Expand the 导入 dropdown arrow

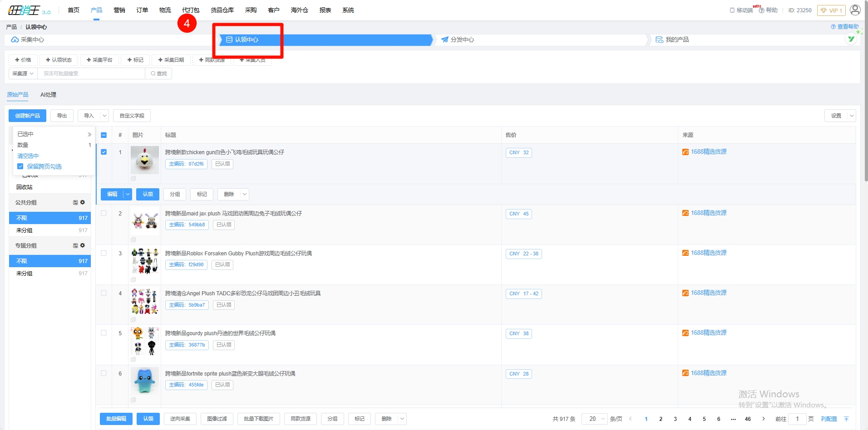104,116
